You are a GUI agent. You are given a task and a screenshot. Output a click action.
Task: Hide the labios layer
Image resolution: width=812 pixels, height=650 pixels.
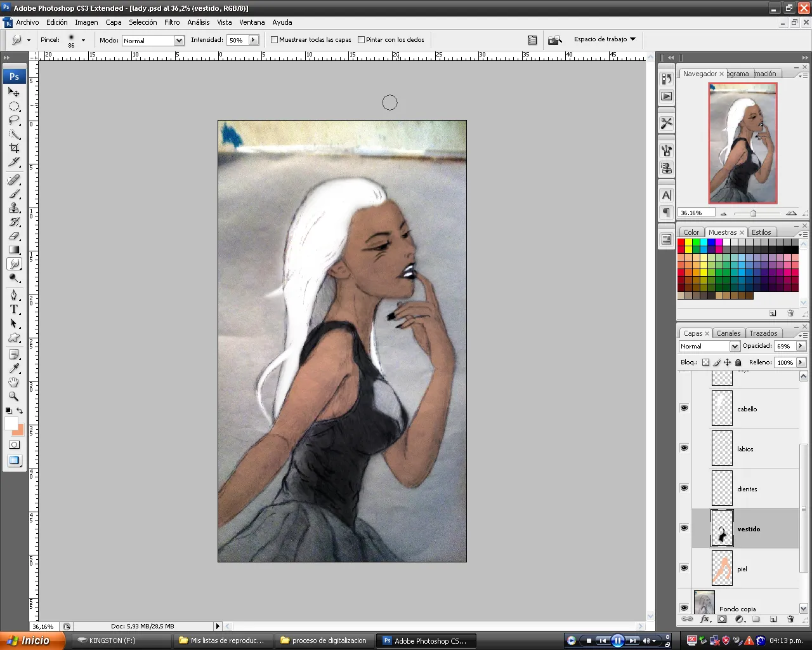coord(684,448)
